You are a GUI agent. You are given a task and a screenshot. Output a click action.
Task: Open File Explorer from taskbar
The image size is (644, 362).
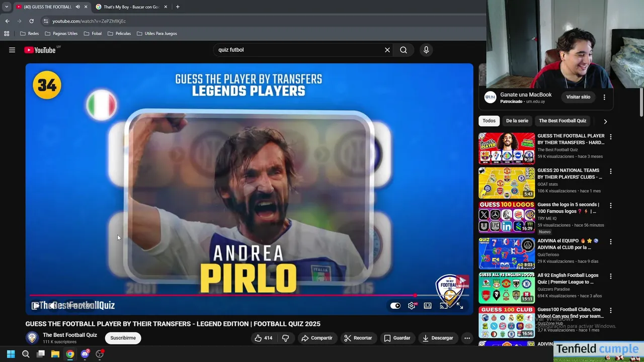click(x=55, y=354)
